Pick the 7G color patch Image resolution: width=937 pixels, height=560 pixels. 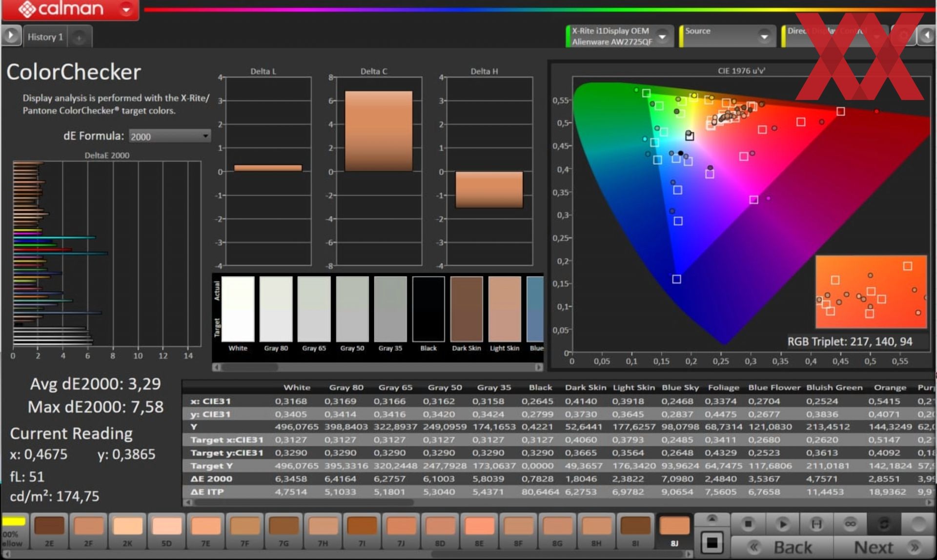284,531
